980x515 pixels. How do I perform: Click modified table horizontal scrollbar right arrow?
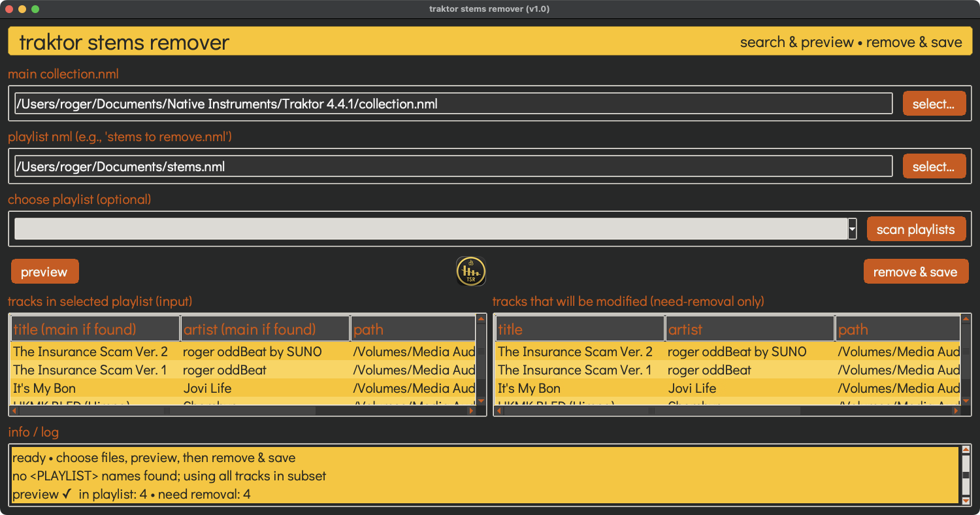click(x=956, y=411)
